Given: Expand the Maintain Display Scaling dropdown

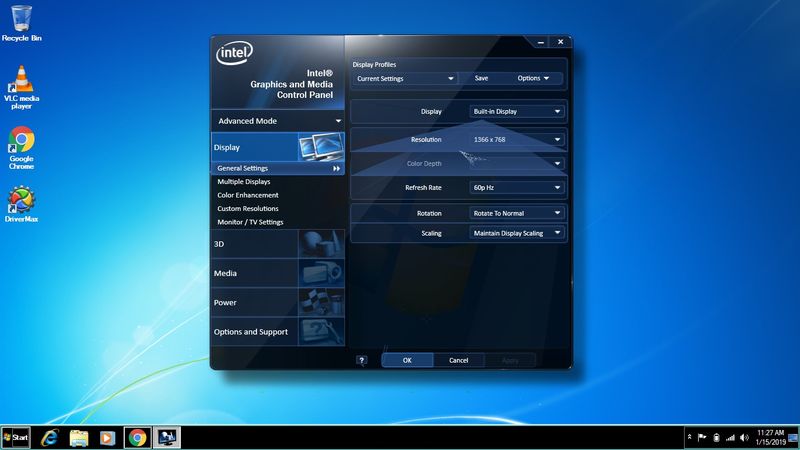Looking at the screenshot, I should [x=516, y=233].
